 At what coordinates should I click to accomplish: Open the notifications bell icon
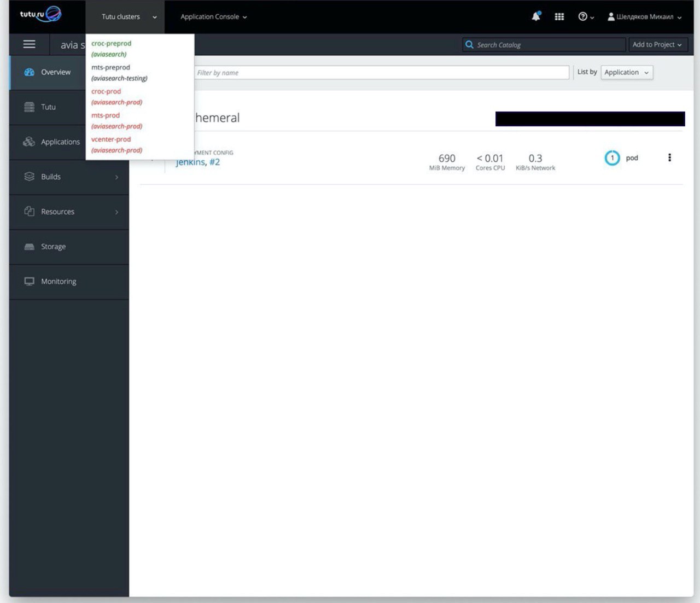point(536,16)
